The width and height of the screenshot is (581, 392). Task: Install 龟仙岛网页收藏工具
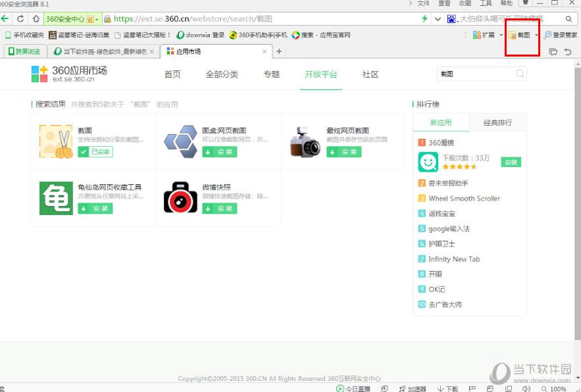click(x=95, y=208)
